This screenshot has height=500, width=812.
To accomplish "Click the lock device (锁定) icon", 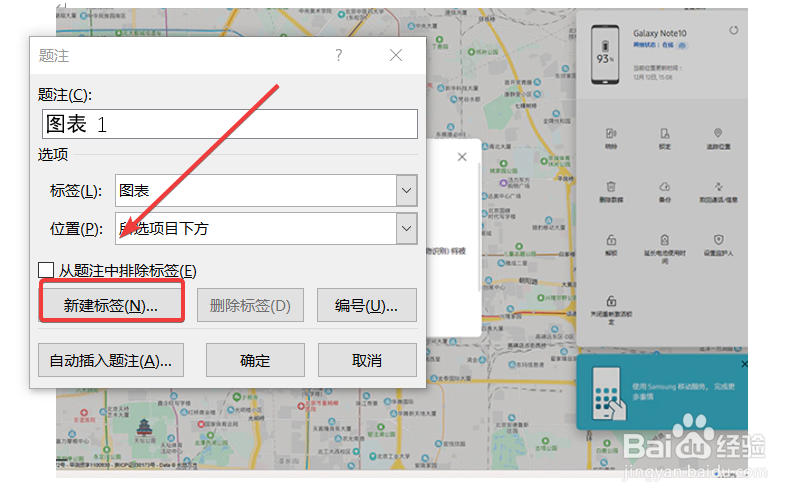I will pyautogui.click(x=664, y=133).
